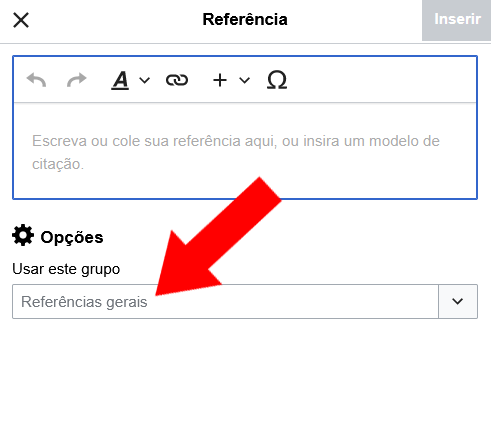Image resolution: width=491 pixels, height=439 pixels.
Task: Open the special character Omega tool
Action: tap(277, 80)
